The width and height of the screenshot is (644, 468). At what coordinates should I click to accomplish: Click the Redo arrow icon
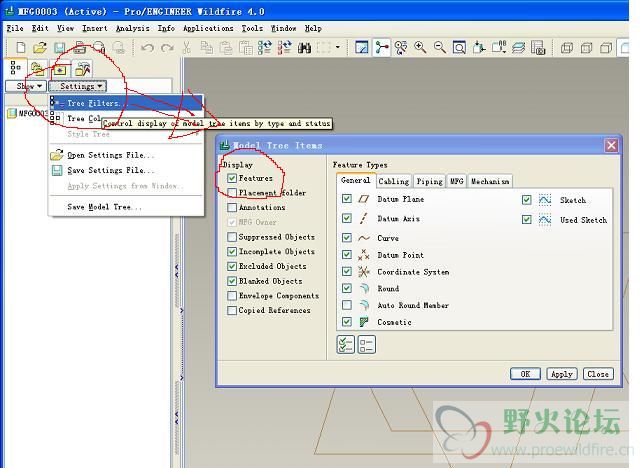pos(167,48)
